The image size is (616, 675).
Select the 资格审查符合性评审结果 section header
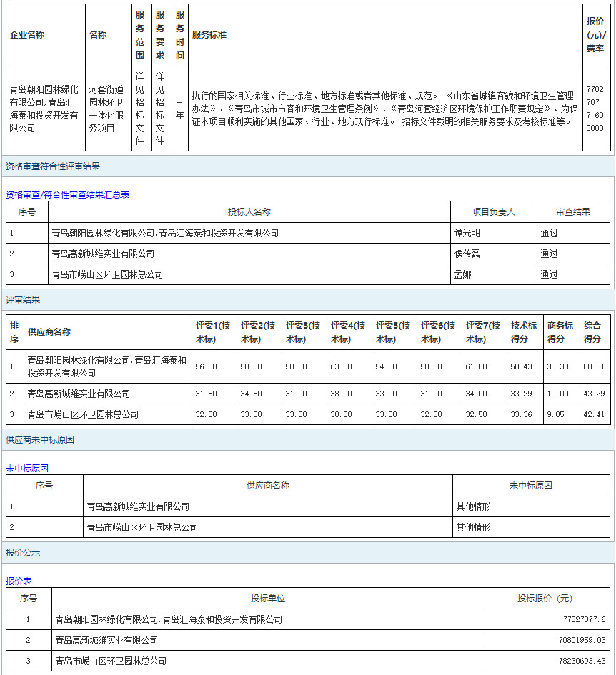pyautogui.click(x=53, y=166)
